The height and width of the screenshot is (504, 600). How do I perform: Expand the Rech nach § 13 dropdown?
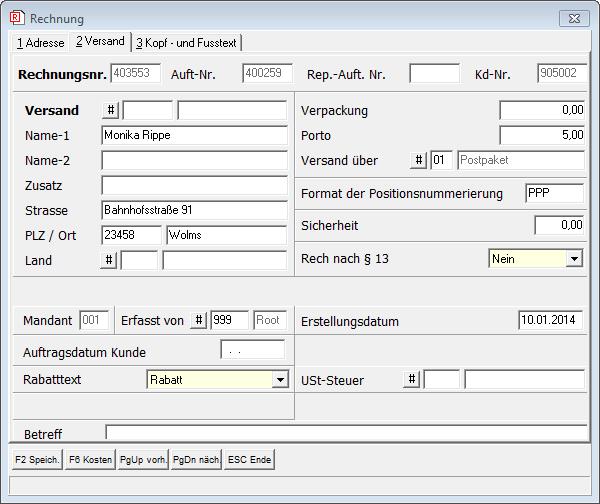pyautogui.click(x=574, y=259)
